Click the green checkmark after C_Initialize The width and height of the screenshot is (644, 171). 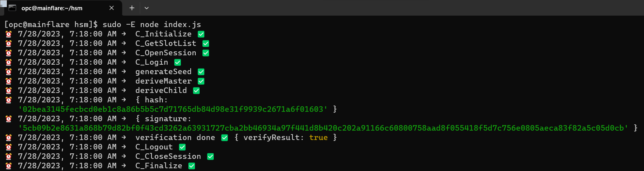tap(201, 34)
